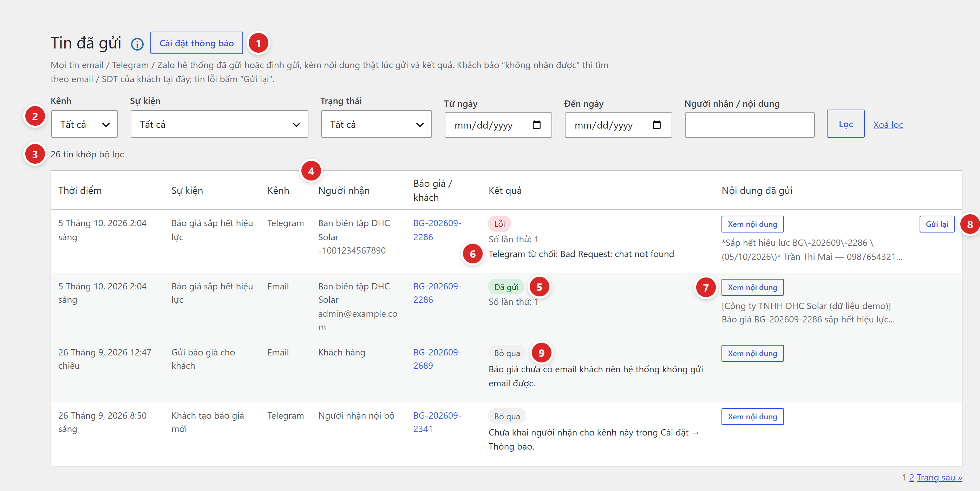This screenshot has height=491, width=980.
Task: Select the text 26 tin khớp bộ lọc
Action: [x=87, y=155]
